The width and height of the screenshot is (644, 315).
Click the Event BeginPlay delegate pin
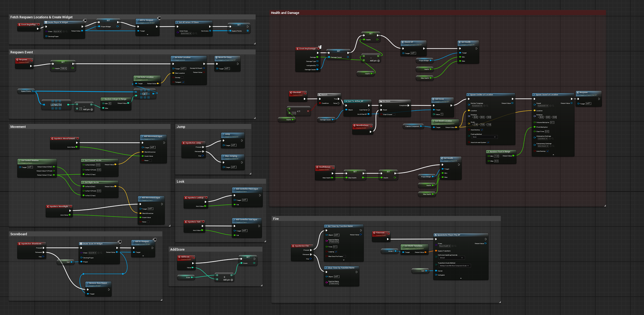click(x=39, y=25)
